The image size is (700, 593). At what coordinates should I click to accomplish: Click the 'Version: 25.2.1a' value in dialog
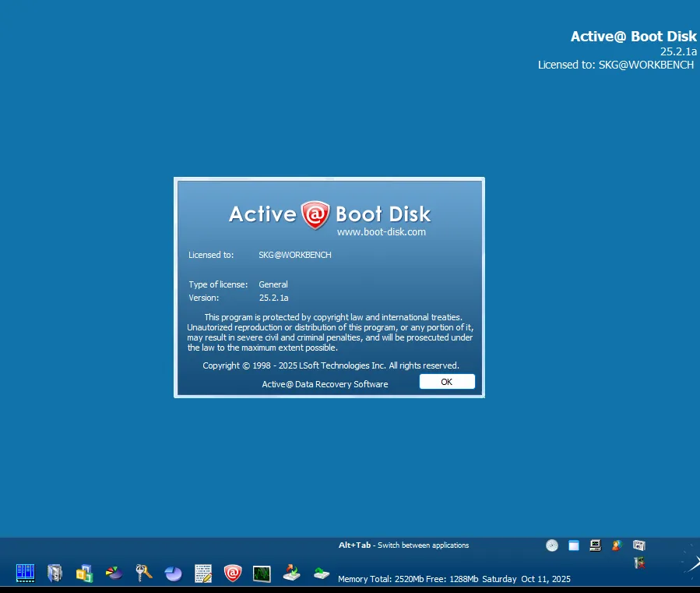273,298
